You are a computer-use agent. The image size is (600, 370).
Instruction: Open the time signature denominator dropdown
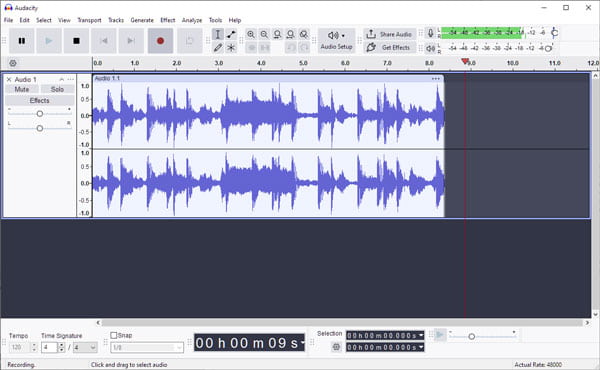pyautogui.click(x=85, y=347)
